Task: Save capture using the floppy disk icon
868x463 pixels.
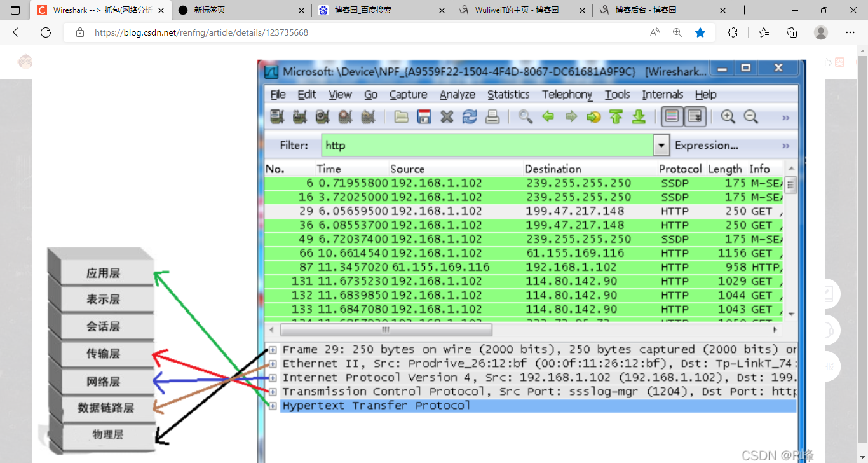Action: 424,117
